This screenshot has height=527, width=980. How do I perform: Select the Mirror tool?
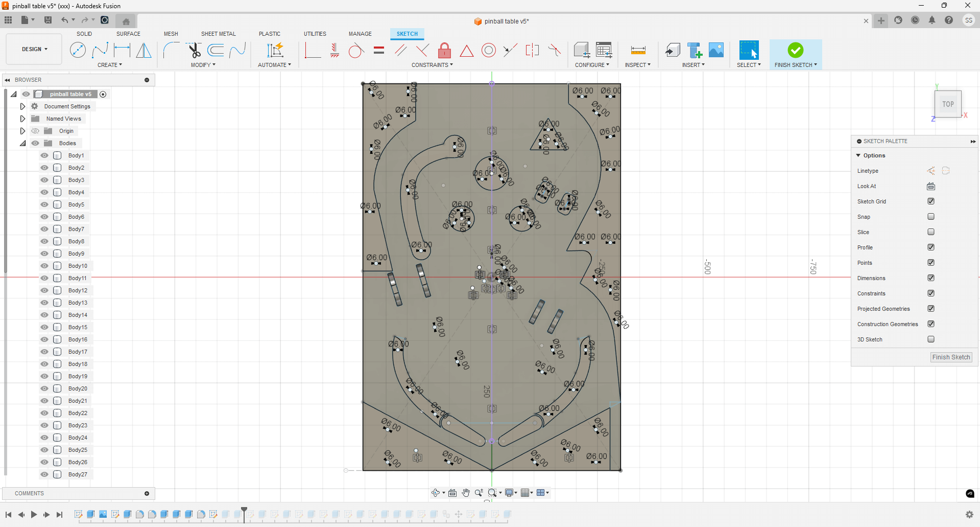(x=144, y=50)
